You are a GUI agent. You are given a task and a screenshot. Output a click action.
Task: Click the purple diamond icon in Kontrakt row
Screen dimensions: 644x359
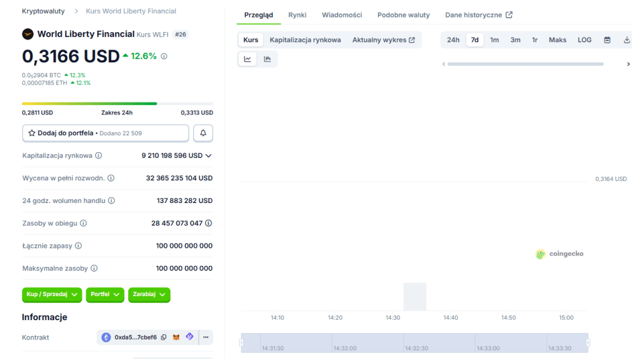click(189, 337)
